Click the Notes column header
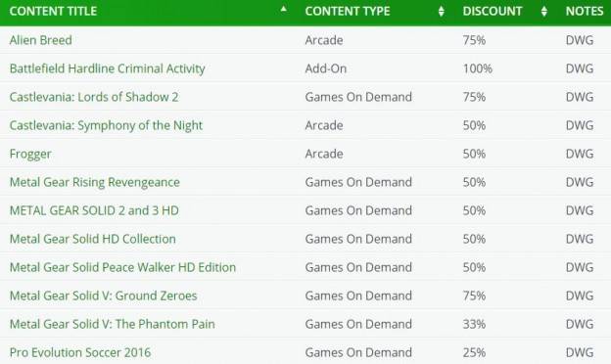 click(x=585, y=11)
